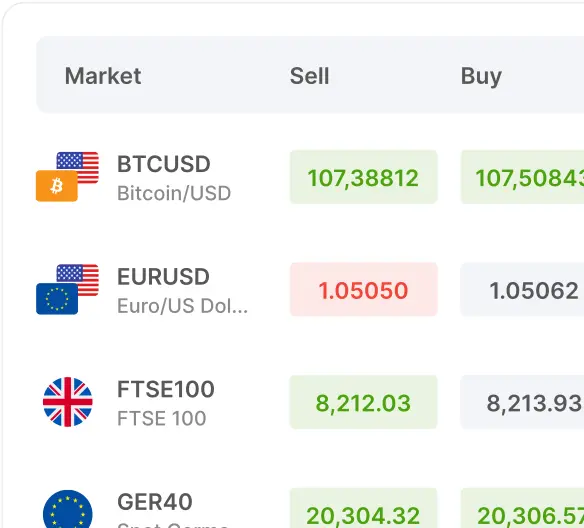The height and width of the screenshot is (528, 584).
Task: Select the GER40 sell price 20,304.32
Action: point(364,508)
